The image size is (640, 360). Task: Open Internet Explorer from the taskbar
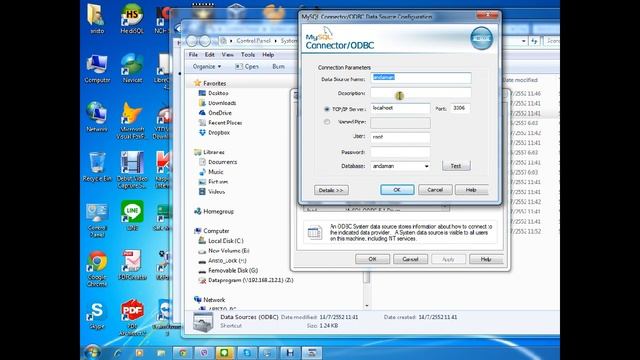point(118,353)
